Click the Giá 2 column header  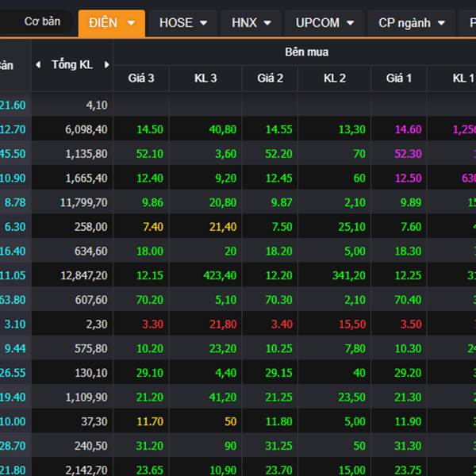271,79
